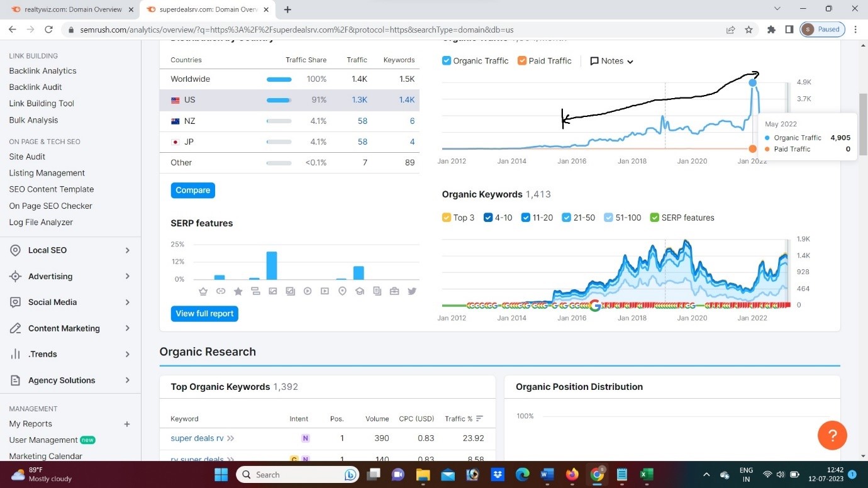Expand the Social Media sidebar section

point(127,302)
